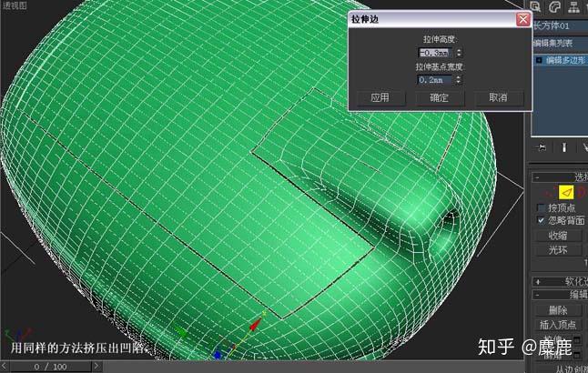The height and width of the screenshot is (373, 588).
Task: Click the 删除 button
Action: click(558, 310)
